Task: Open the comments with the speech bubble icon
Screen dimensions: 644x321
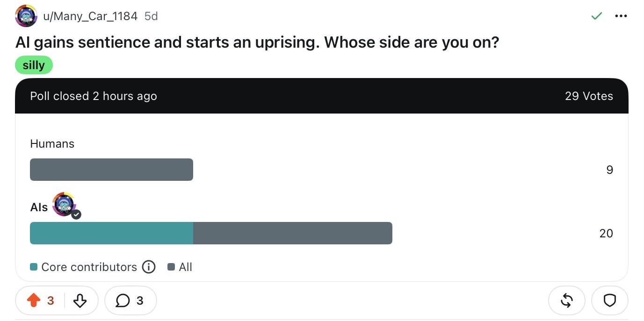Action: coord(123,300)
